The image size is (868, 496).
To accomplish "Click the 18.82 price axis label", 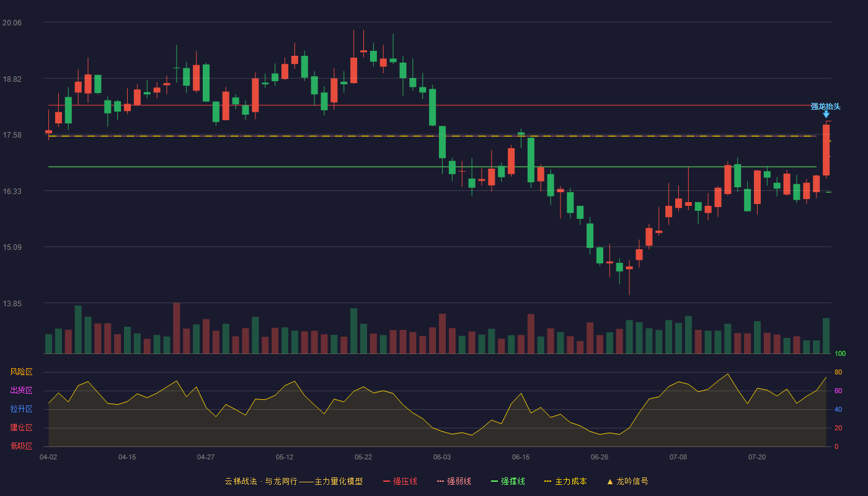I will coord(12,79).
